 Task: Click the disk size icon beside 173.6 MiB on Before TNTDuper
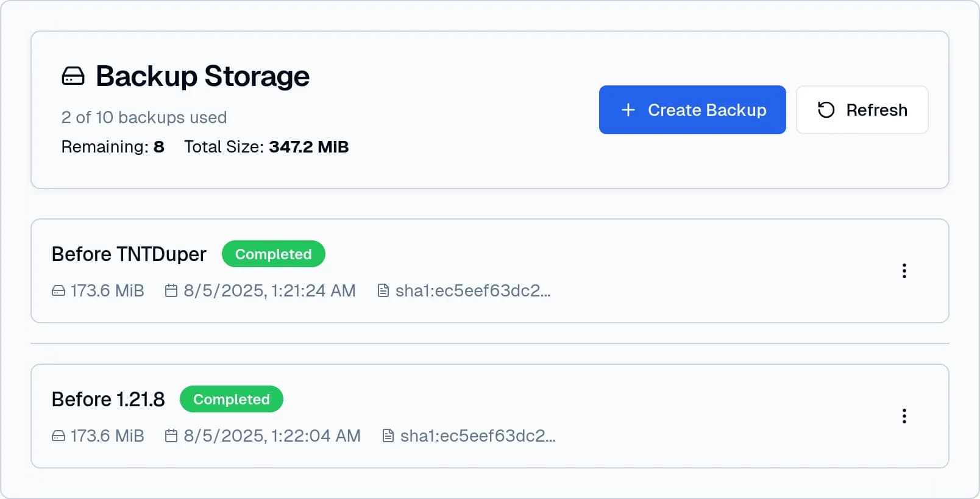pyautogui.click(x=57, y=291)
